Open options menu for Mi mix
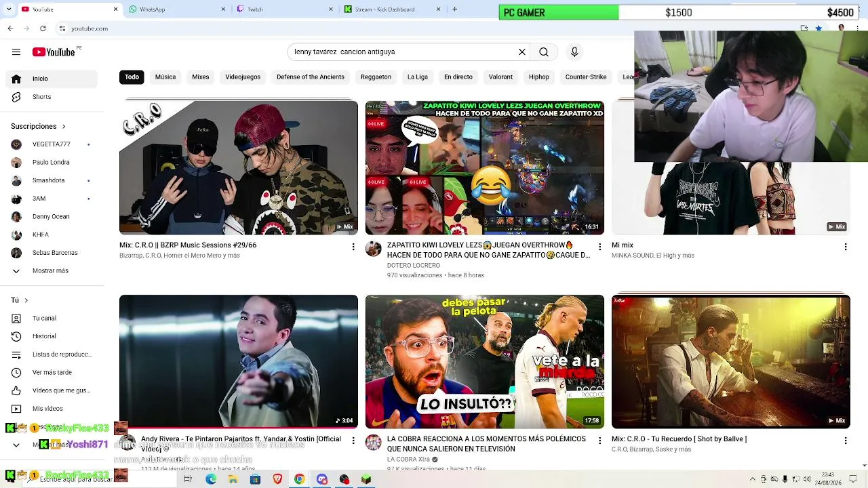 pos(846,247)
